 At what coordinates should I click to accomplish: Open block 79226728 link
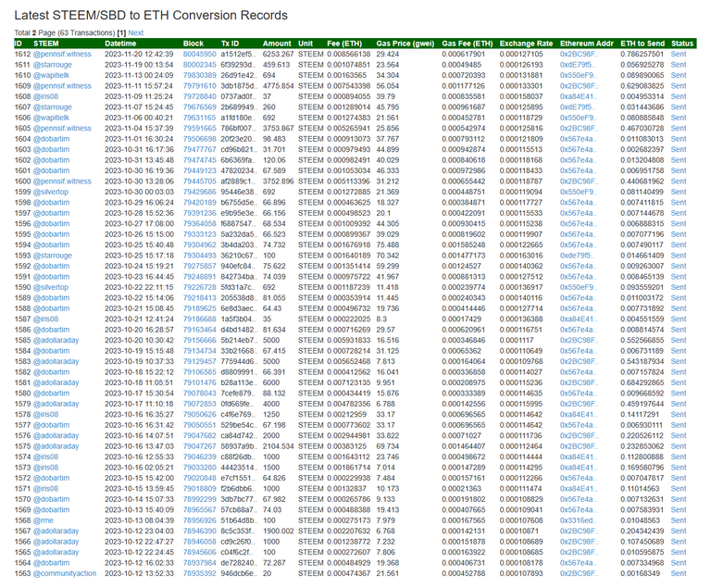click(x=200, y=287)
